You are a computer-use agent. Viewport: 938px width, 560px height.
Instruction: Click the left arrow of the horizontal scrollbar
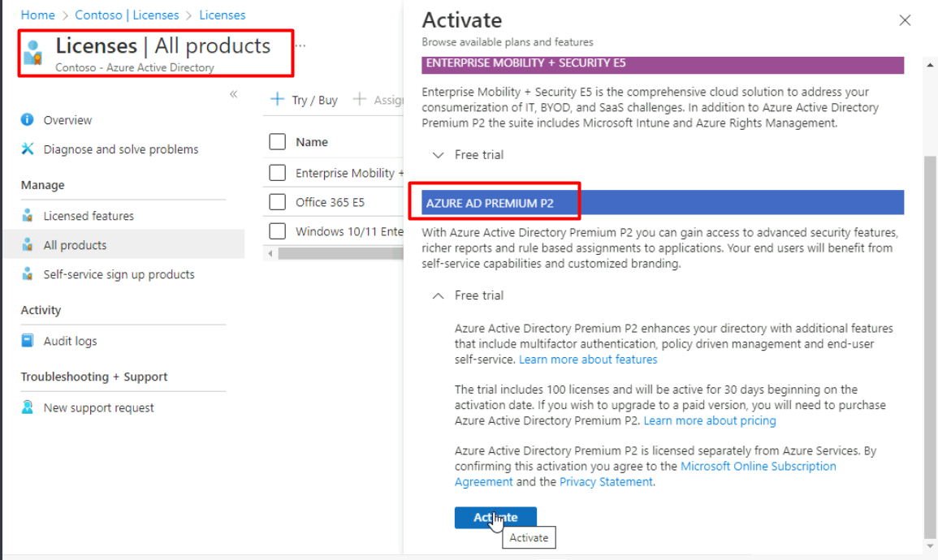(270, 253)
